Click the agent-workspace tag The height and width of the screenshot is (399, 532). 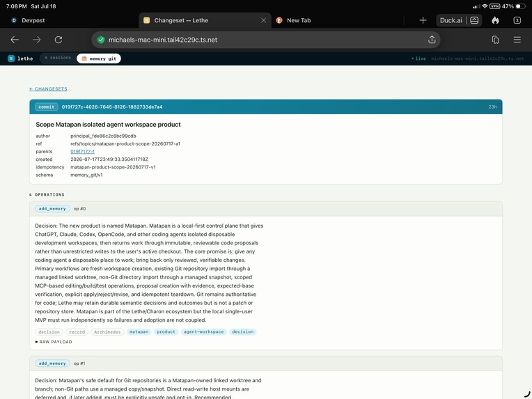(203, 332)
